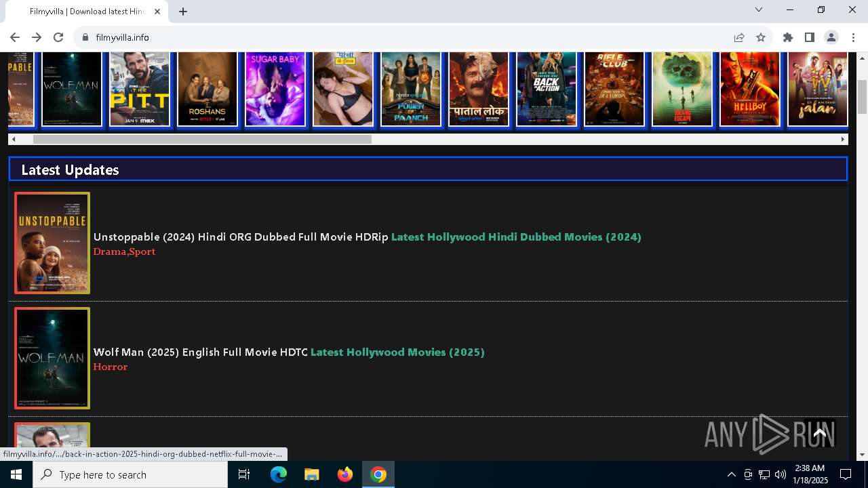This screenshot has height=488, width=868.
Task: Click the Latest Updates heading
Action: (70, 170)
